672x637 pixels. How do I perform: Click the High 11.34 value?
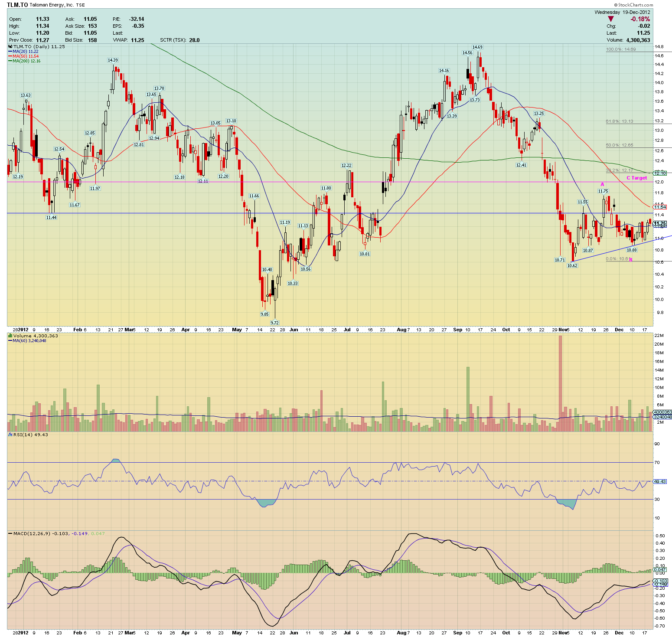tap(42, 26)
